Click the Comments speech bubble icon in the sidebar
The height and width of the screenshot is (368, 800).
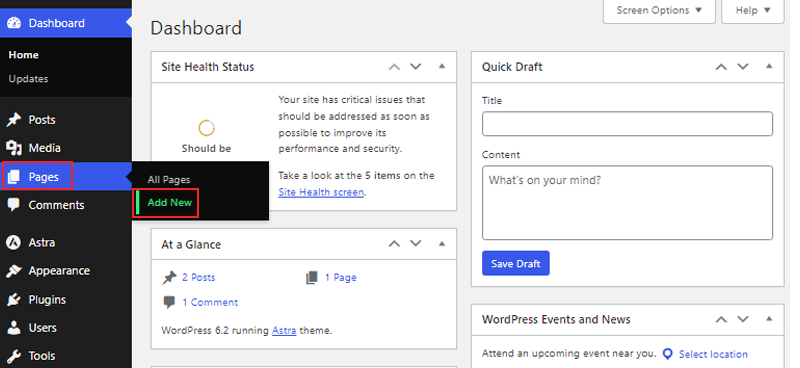[x=14, y=205]
